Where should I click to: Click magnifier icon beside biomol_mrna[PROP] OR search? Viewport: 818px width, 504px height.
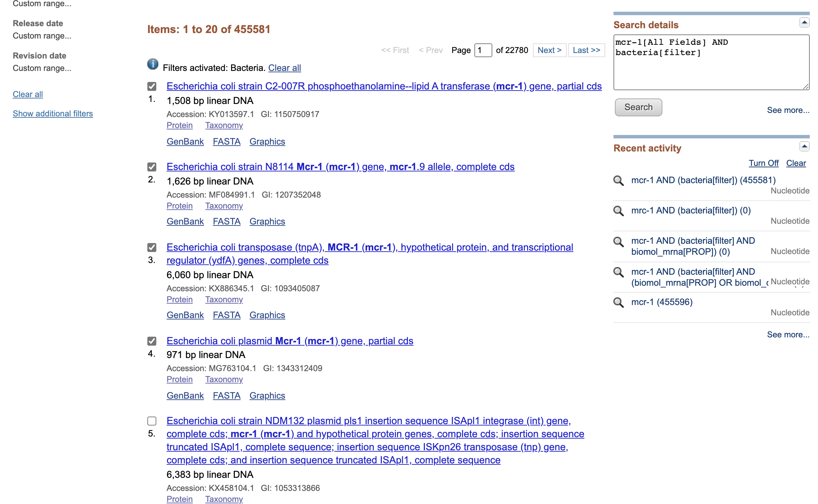click(x=619, y=272)
